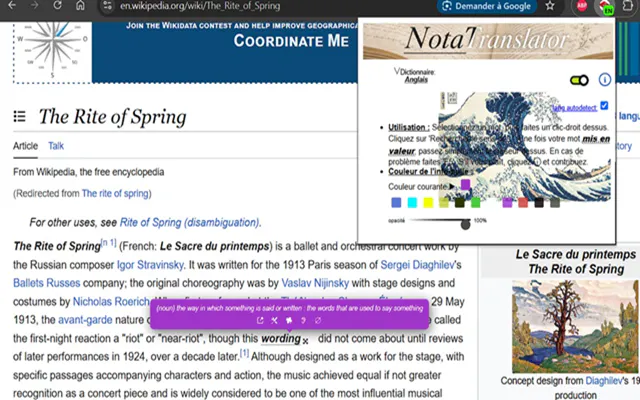Choose the purple swatch in the color row

[507, 202]
